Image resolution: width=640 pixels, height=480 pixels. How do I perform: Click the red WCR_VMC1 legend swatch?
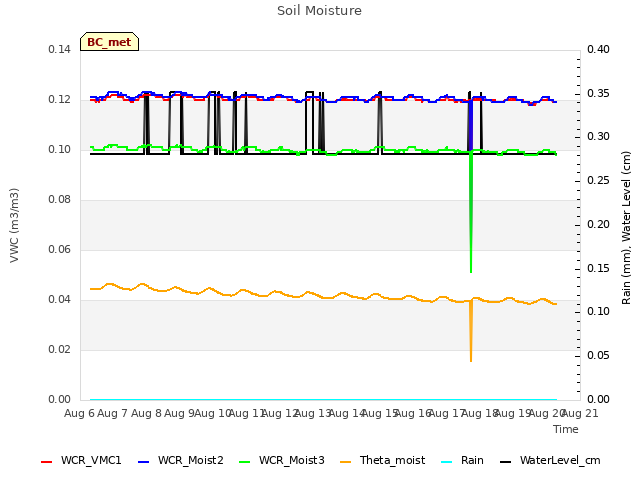[x=47, y=462]
